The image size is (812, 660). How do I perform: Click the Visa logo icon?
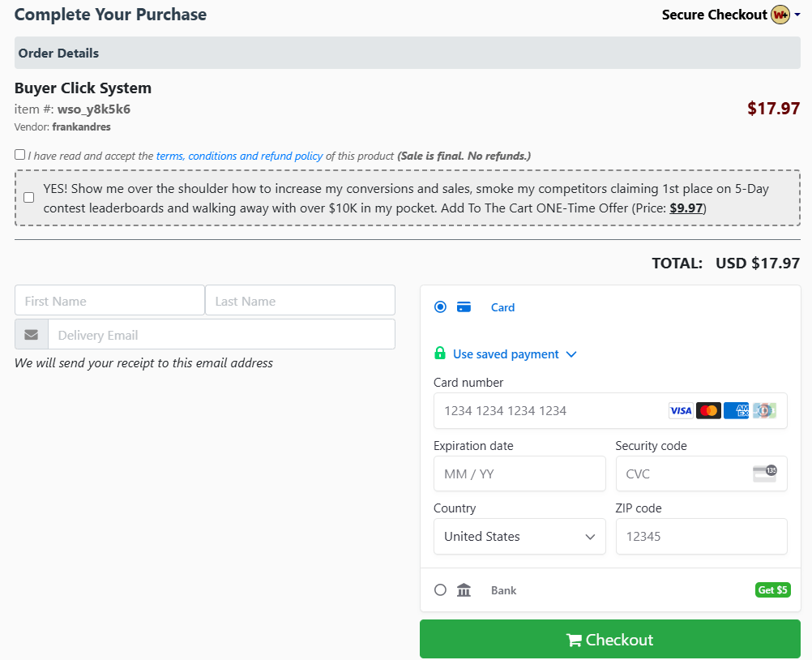click(681, 411)
